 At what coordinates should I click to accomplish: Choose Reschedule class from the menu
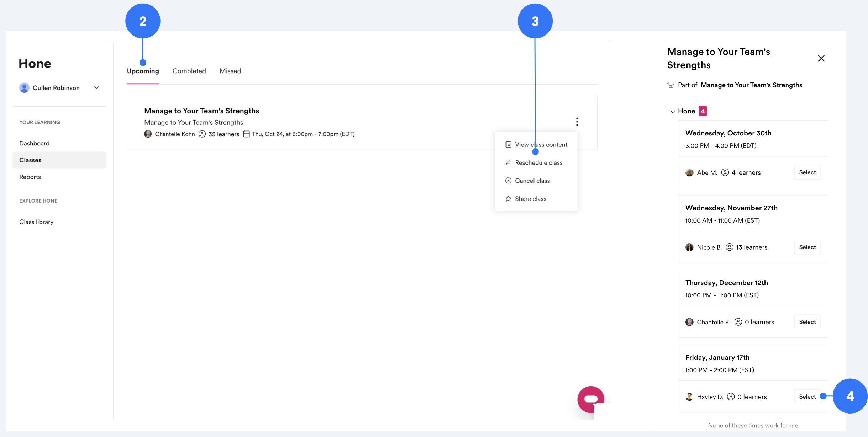click(x=538, y=163)
